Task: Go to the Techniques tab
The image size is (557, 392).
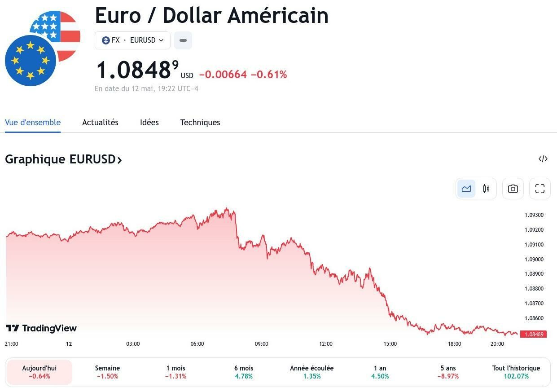Action: (x=200, y=123)
